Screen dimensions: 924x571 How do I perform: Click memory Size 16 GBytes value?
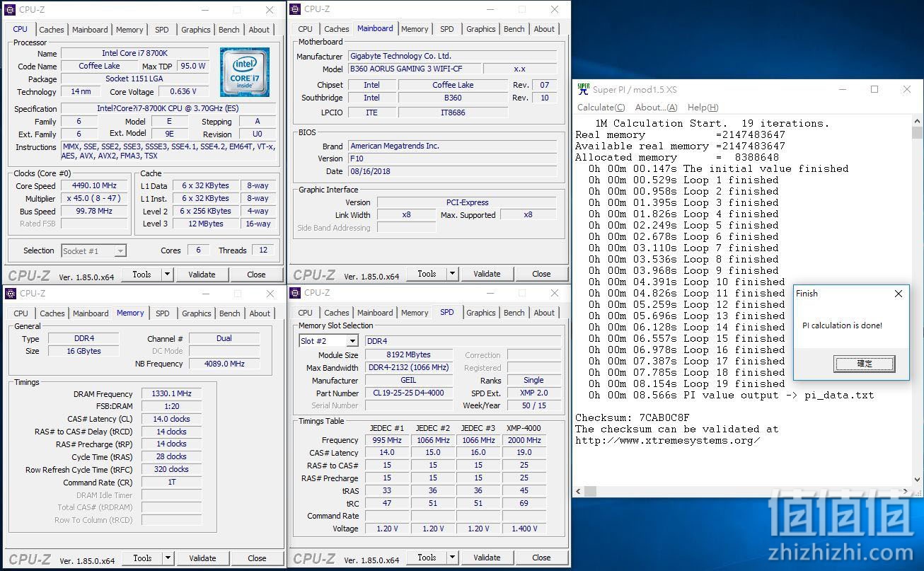(x=83, y=351)
